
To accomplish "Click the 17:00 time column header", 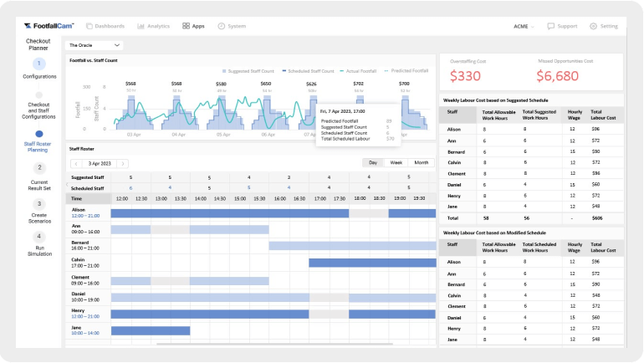I will click(x=320, y=199).
